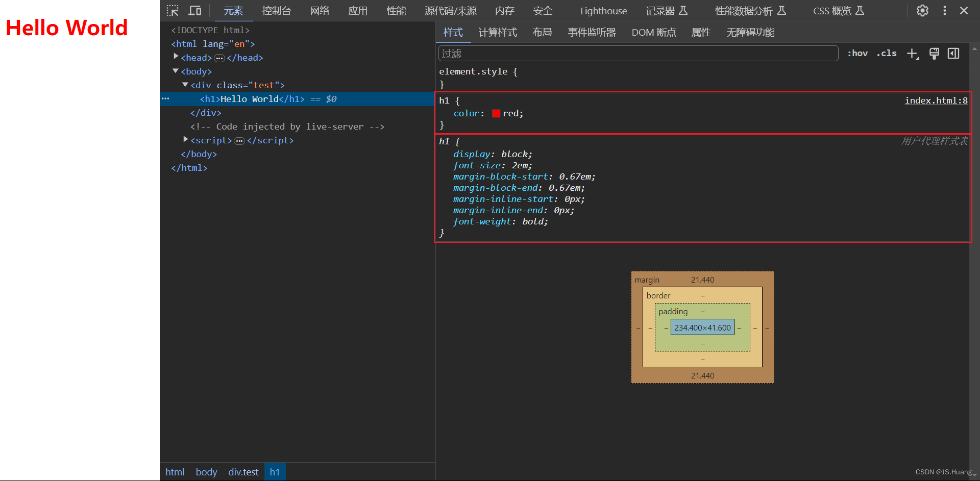The image size is (980, 481).
Task: Select h1 in the breadcrumb bar
Action: point(275,472)
